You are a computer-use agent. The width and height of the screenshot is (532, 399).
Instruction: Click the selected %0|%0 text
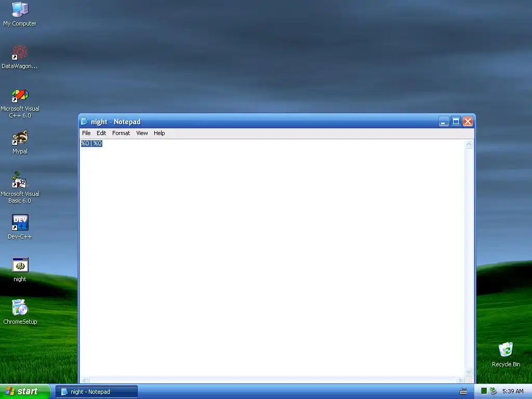click(x=91, y=143)
